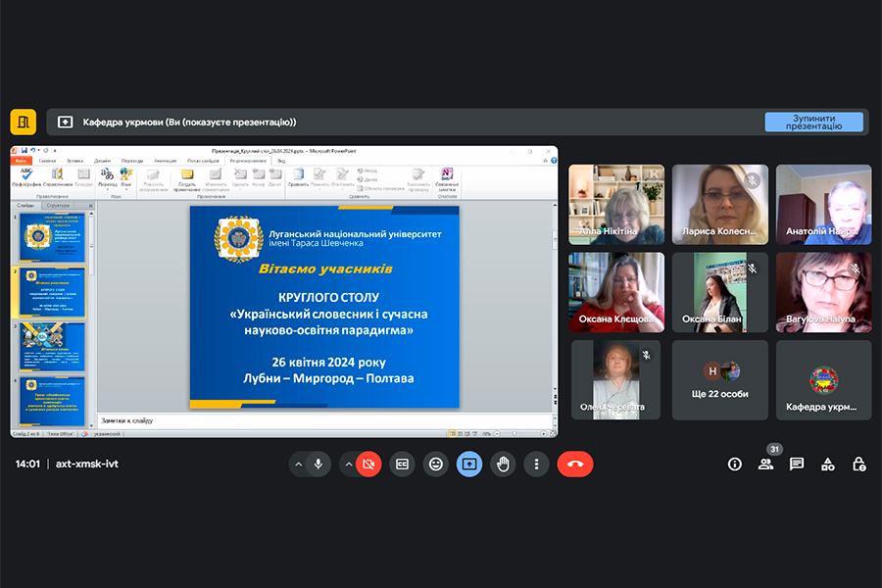Zoom out using the minus button
Image resolution: width=882 pixels, height=588 pixels.
(x=497, y=434)
